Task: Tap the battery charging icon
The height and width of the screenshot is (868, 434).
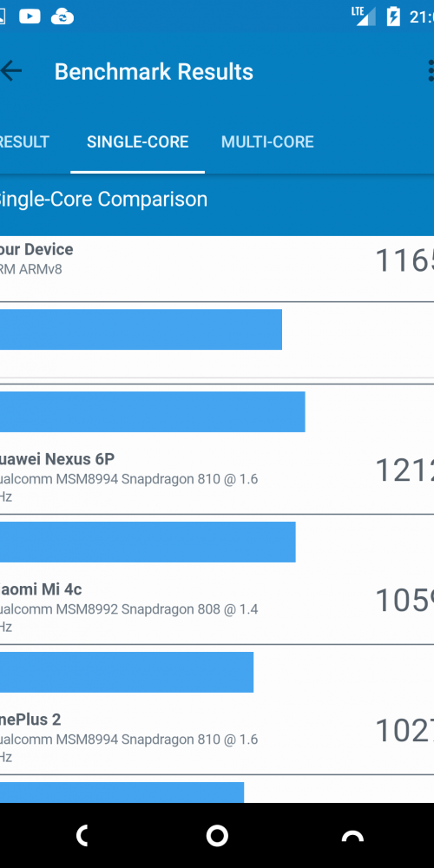Action: tap(392, 16)
